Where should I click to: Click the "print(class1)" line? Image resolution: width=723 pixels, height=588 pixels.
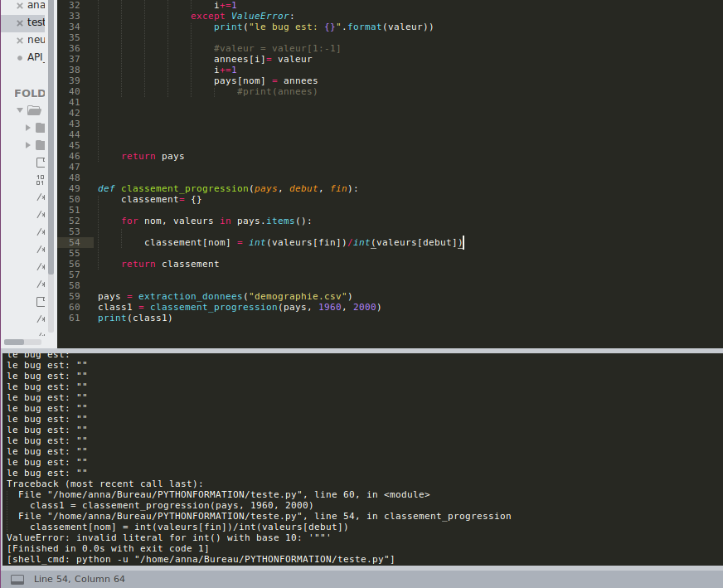[135, 318]
